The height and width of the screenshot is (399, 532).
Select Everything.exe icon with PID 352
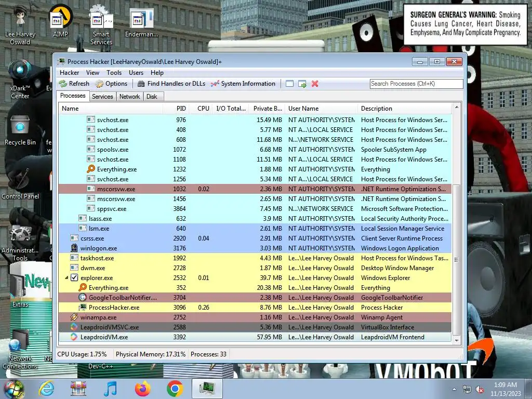[83, 287]
